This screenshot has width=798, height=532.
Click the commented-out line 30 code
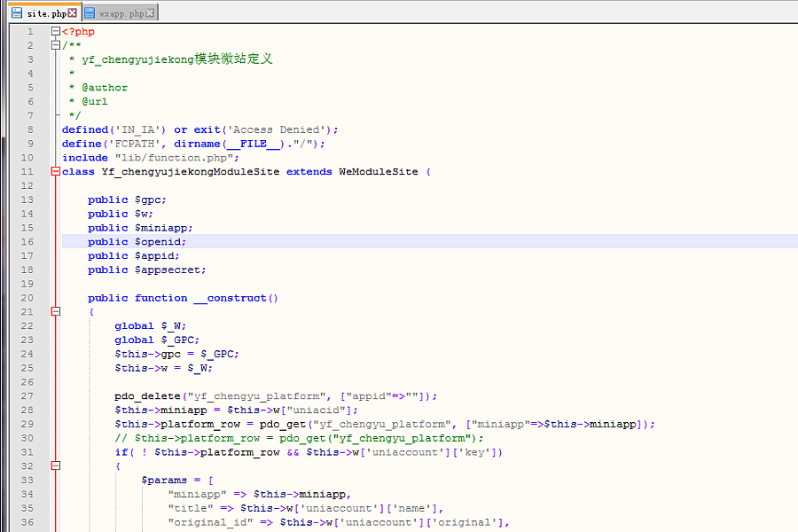coord(299,438)
